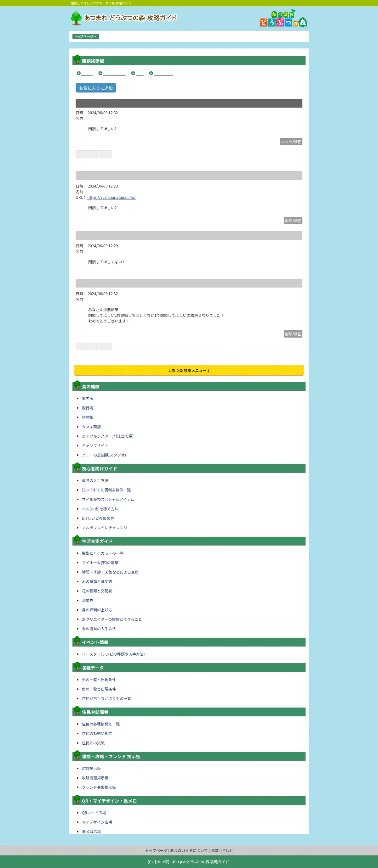
Task: Open イースター(レシピの種類や入手方法) link
Action: click(x=113, y=654)
